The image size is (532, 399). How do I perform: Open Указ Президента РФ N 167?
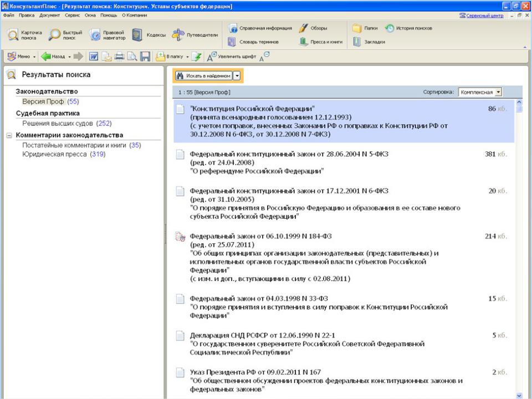[344, 381]
